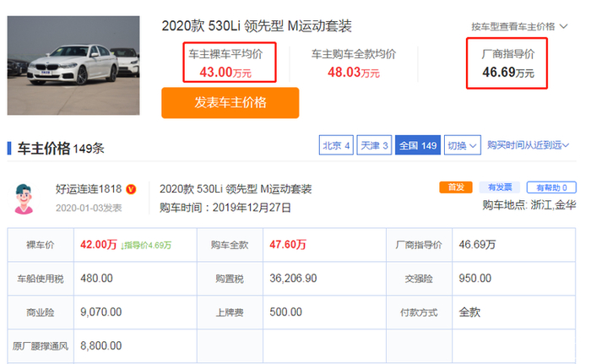Click the 9,070.00 商业险 value
The height and width of the screenshot is (364, 591).
click(x=101, y=312)
